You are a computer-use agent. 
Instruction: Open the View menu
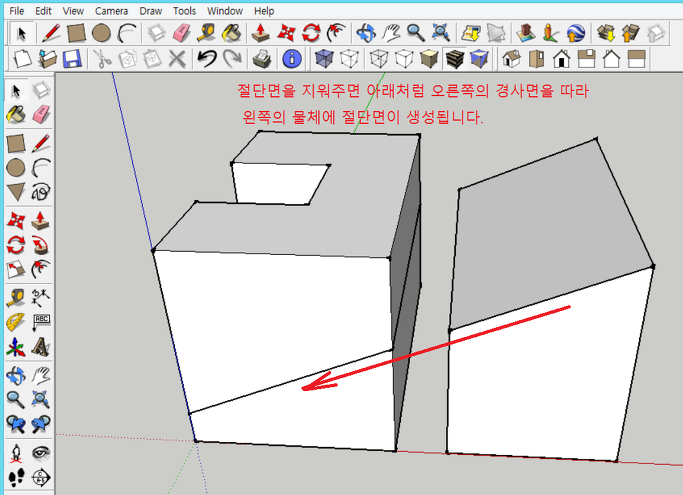pyautogui.click(x=73, y=11)
